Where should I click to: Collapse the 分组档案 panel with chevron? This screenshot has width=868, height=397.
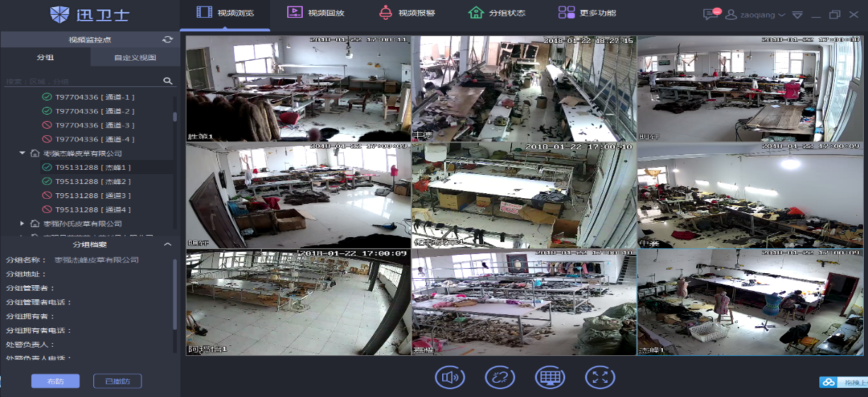pos(168,245)
